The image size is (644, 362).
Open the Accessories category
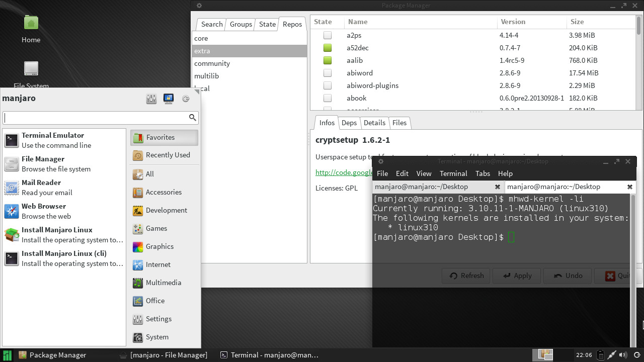pyautogui.click(x=164, y=192)
